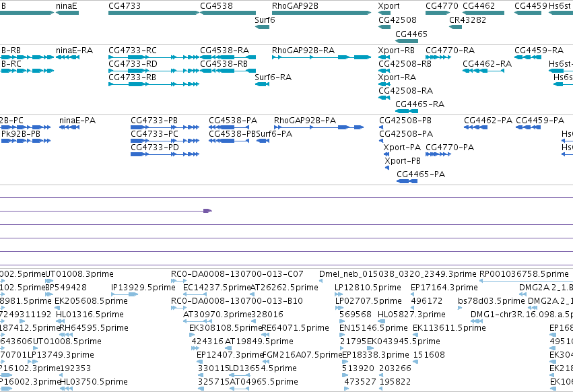
Task: Select the CG4733-PD protein feature
Action: coord(165,154)
